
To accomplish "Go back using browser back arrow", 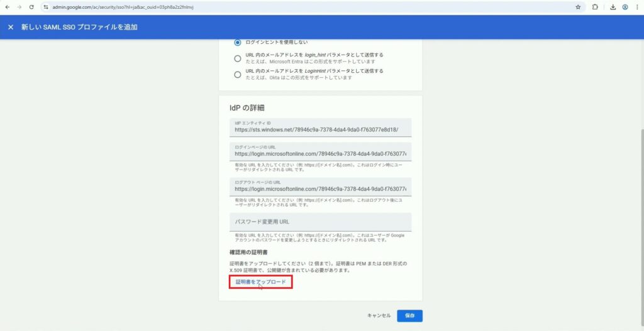I will pos(7,7).
